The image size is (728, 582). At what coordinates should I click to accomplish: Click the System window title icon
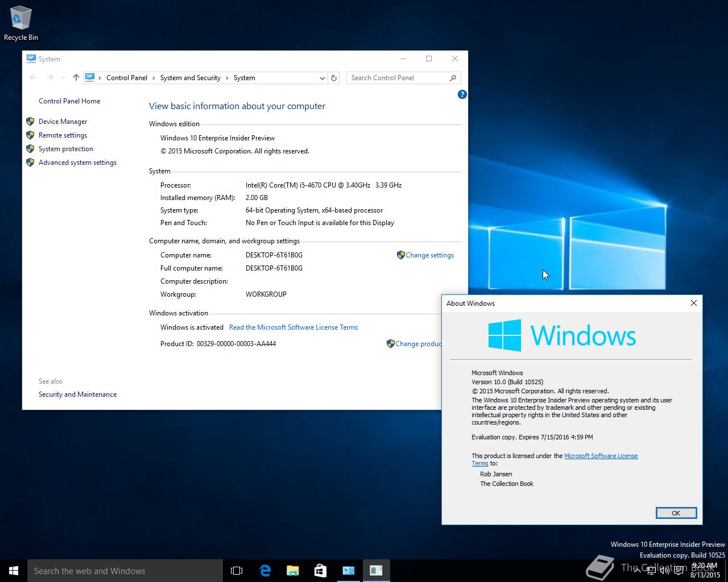tap(31, 59)
